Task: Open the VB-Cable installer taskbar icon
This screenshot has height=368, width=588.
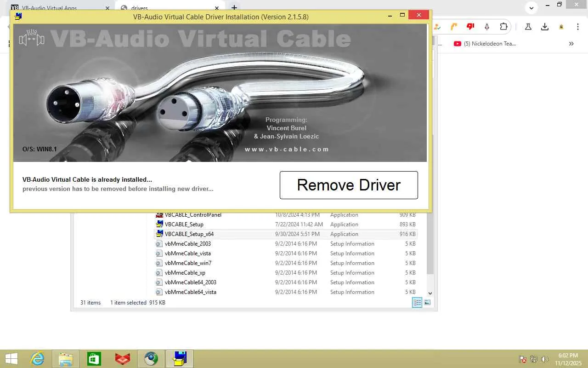Action: (180, 359)
